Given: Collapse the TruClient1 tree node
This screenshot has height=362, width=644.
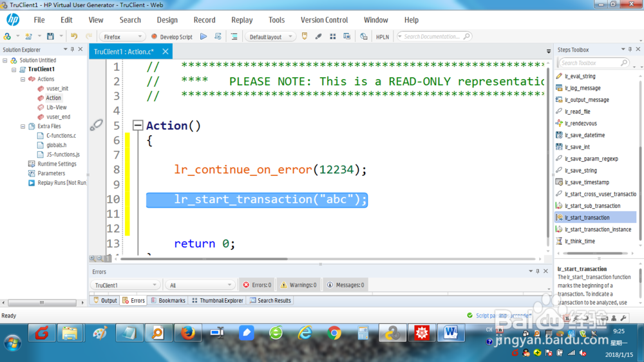Looking at the screenshot, I should 14,70.
